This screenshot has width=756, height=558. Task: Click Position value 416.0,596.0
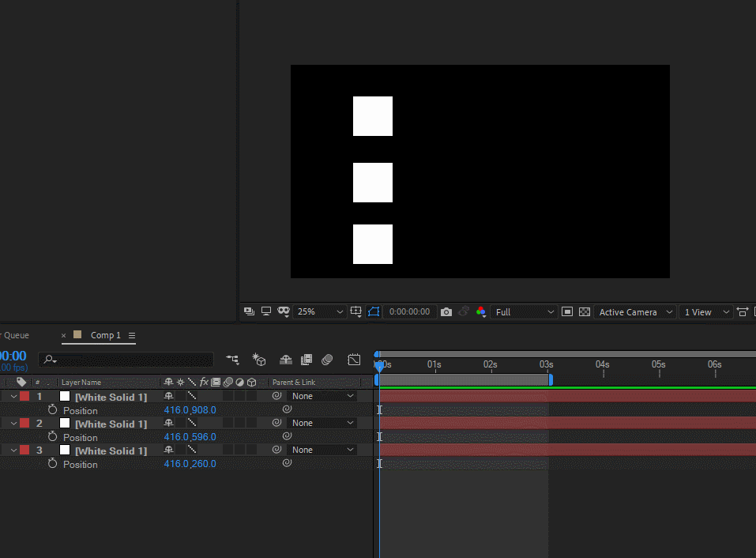pos(190,437)
